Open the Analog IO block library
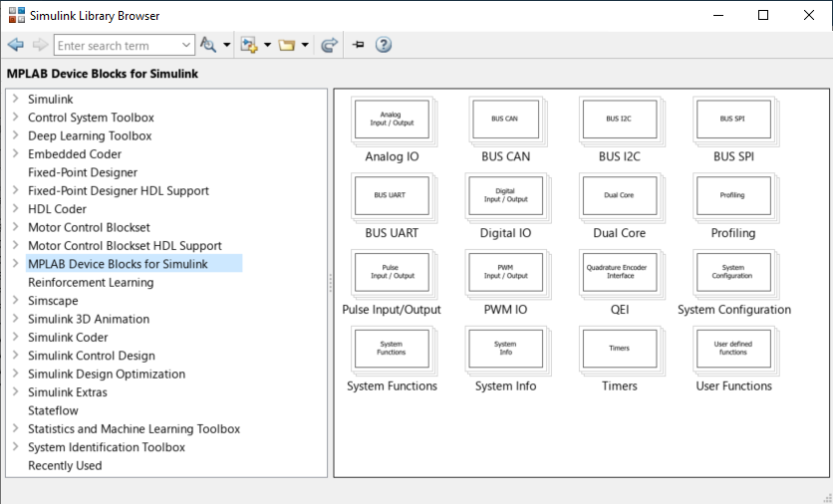The height and width of the screenshot is (504, 833). point(391,120)
